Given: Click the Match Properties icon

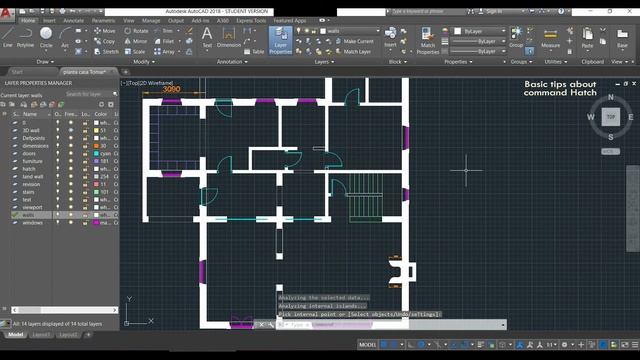Looking at the screenshot, I should pos(427,40).
